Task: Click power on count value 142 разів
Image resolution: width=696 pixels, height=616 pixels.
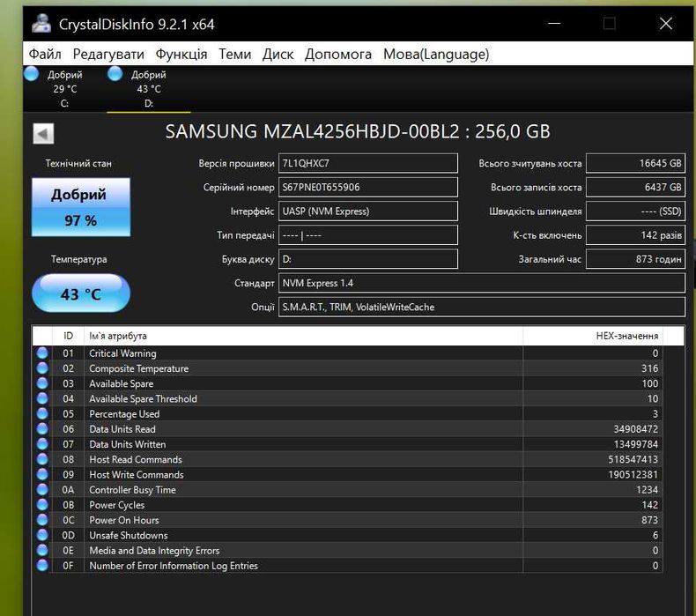Action: (635, 235)
